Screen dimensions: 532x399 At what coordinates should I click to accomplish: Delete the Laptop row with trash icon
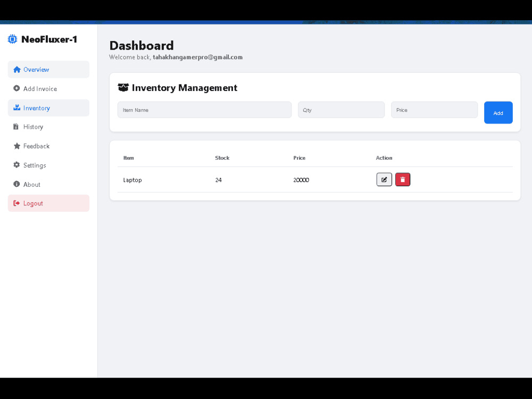pos(403,179)
